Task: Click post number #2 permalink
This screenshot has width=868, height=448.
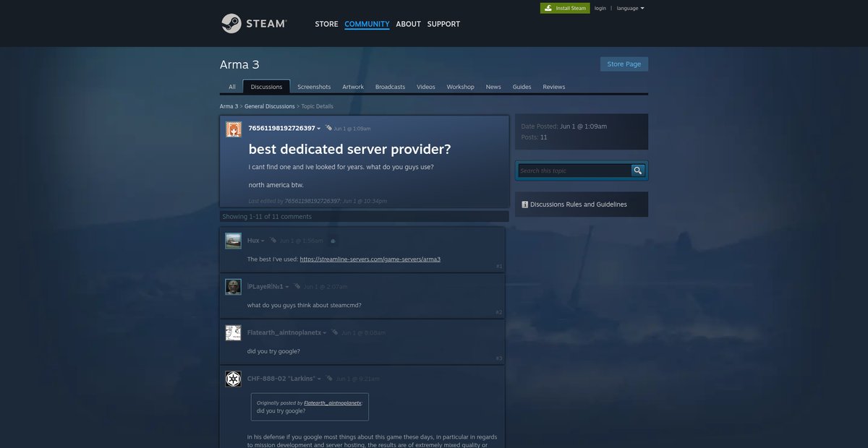Action: click(x=499, y=312)
